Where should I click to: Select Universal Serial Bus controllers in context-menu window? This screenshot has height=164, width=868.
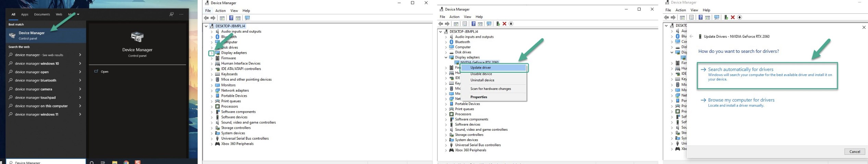pos(478,145)
